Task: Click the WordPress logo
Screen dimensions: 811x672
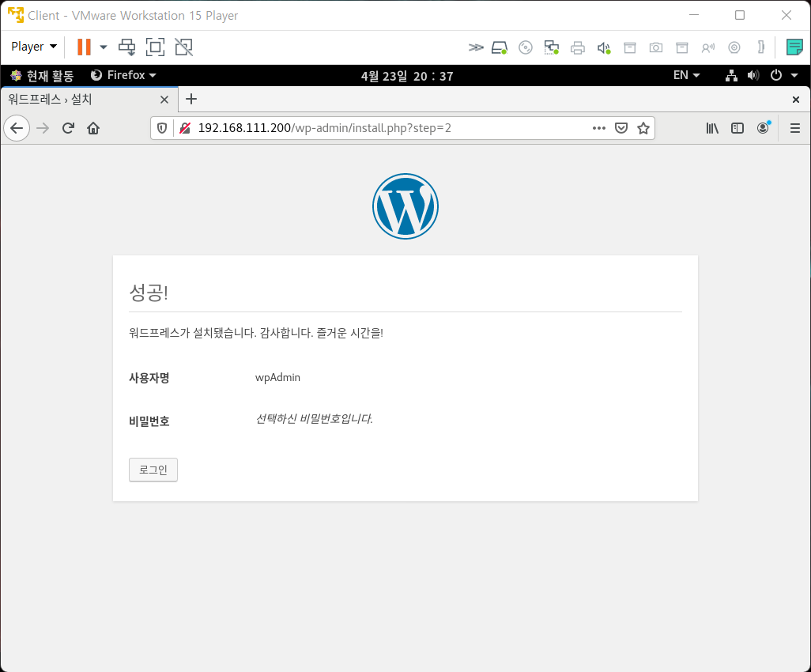Action: pyautogui.click(x=405, y=206)
